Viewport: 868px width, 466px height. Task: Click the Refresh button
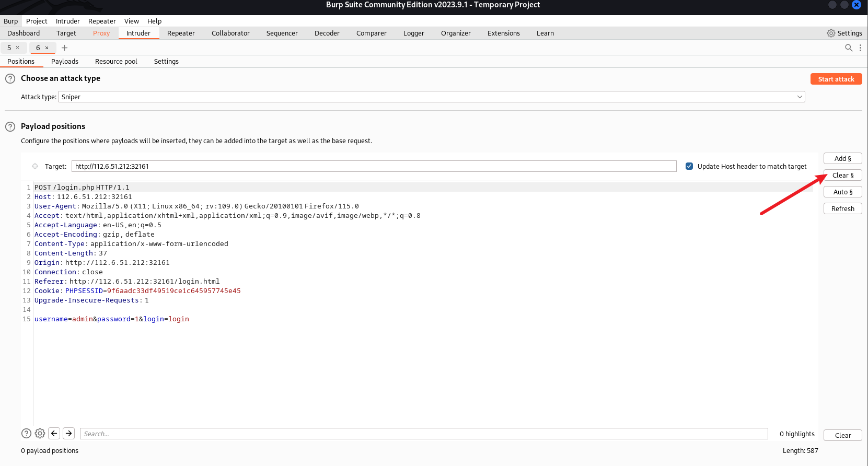842,208
